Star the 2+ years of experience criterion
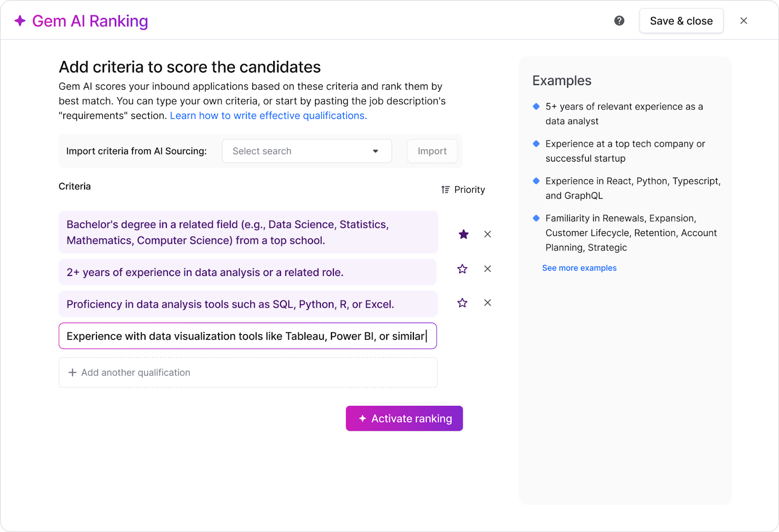 pyautogui.click(x=463, y=269)
